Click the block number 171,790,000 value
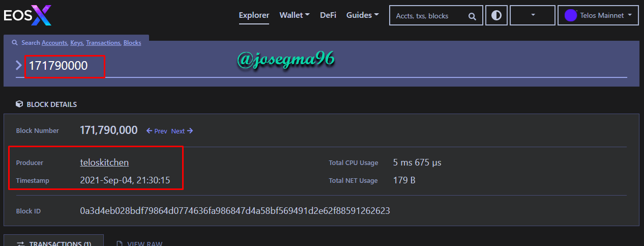The width and height of the screenshot is (644, 246). 109,130
